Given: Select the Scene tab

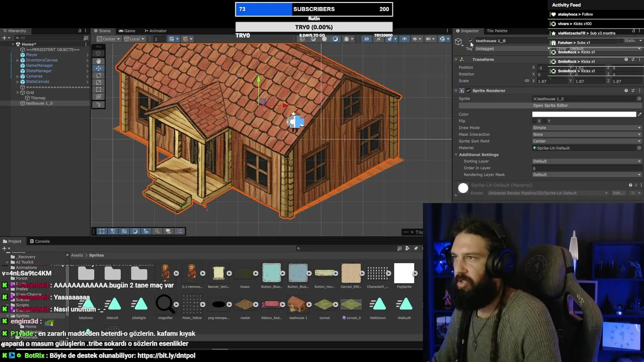Looking at the screenshot, I should [102, 31].
